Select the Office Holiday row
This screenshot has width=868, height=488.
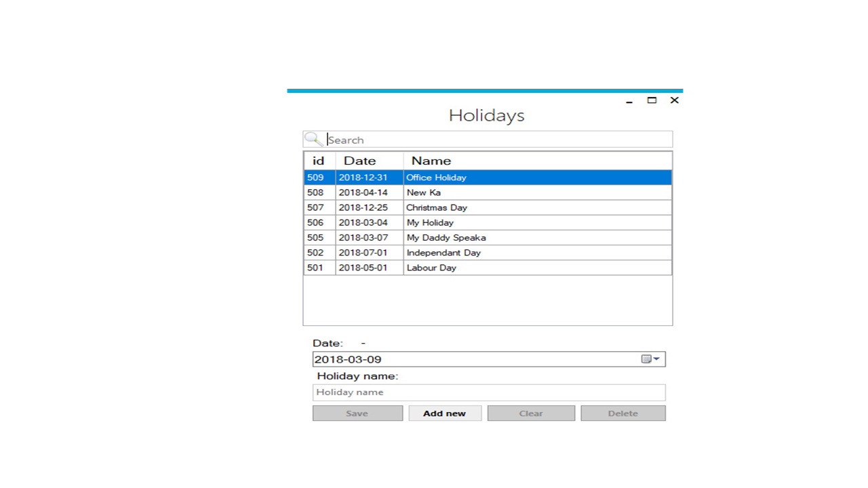click(x=475, y=177)
